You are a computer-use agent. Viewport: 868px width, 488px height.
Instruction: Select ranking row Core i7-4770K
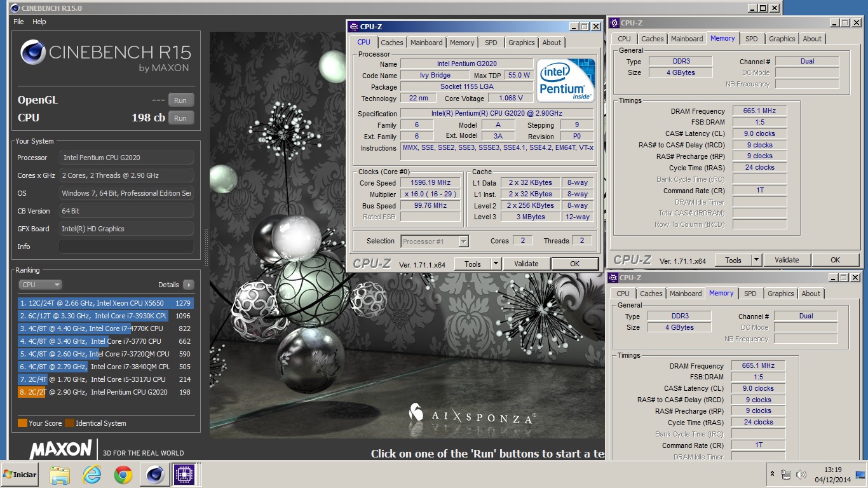point(105,329)
